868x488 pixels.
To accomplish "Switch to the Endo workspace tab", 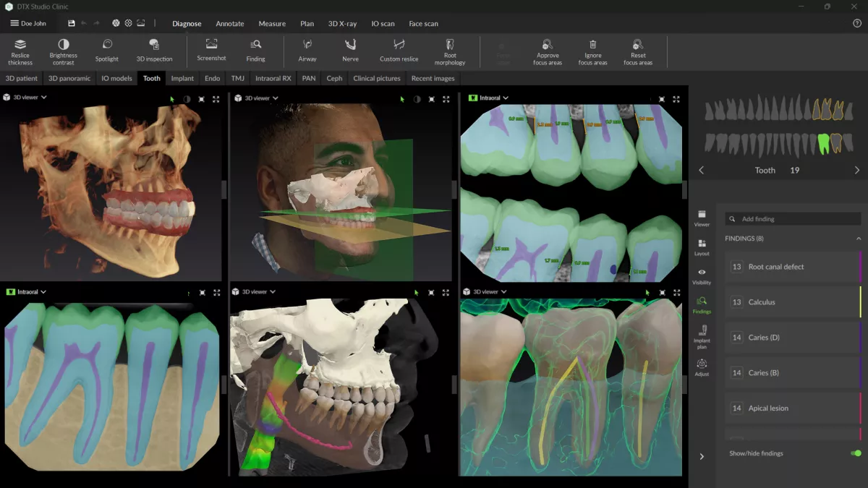I will pyautogui.click(x=212, y=78).
